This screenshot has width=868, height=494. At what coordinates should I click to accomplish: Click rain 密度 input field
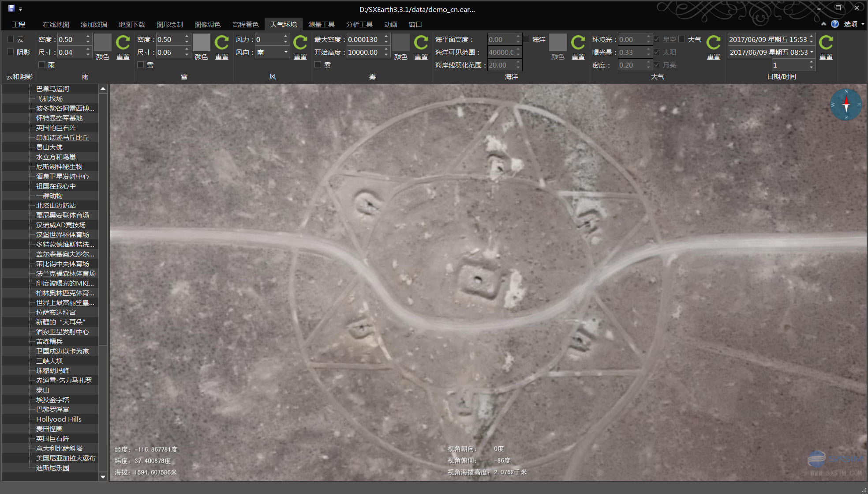pyautogui.click(x=70, y=39)
